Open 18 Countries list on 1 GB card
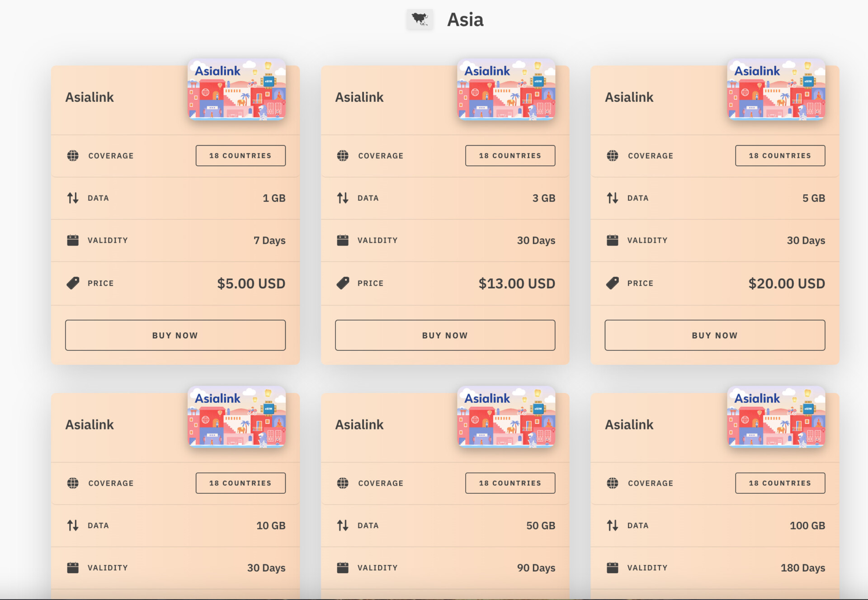This screenshot has height=600, width=868. click(x=241, y=156)
